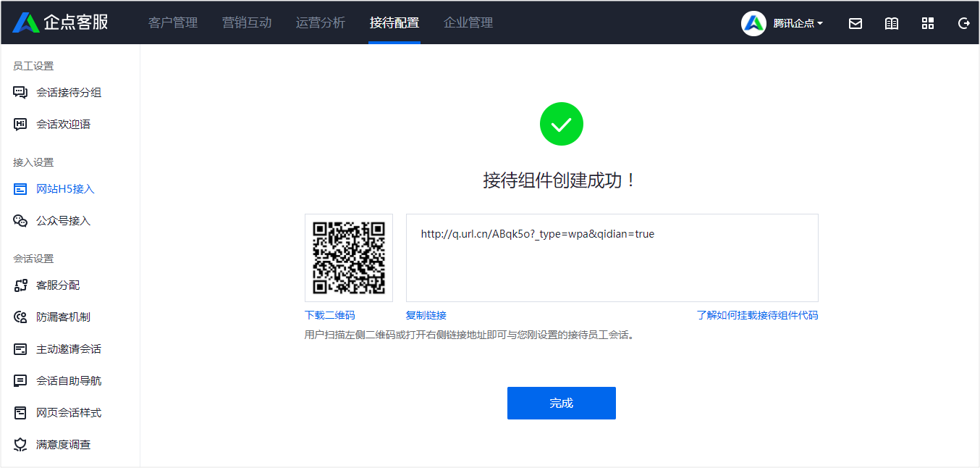Click 了解如何挂载接待组件代码 link
Viewport: 980px width, 468px height.
coord(758,315)
